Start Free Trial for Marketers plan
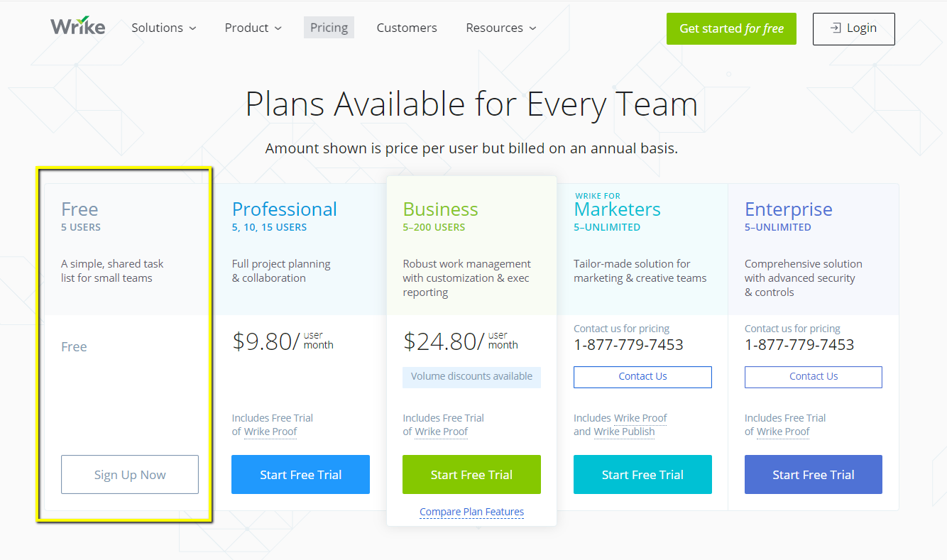Viewport: 947px width, 560px height. (642, 475)
